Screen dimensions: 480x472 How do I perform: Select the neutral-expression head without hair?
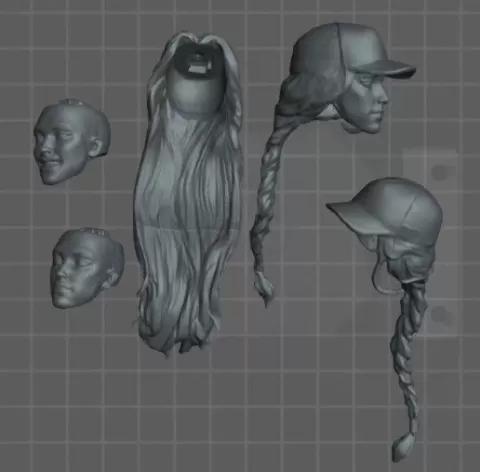(87, 268)
